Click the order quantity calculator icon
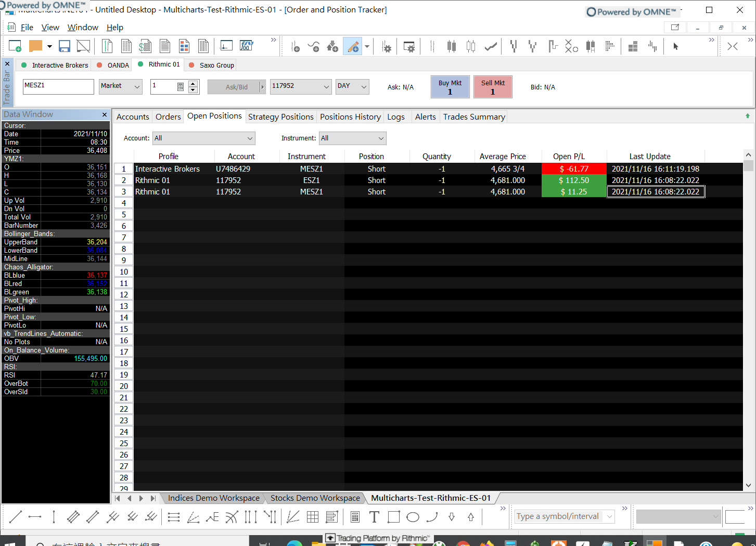 point(181,87)
